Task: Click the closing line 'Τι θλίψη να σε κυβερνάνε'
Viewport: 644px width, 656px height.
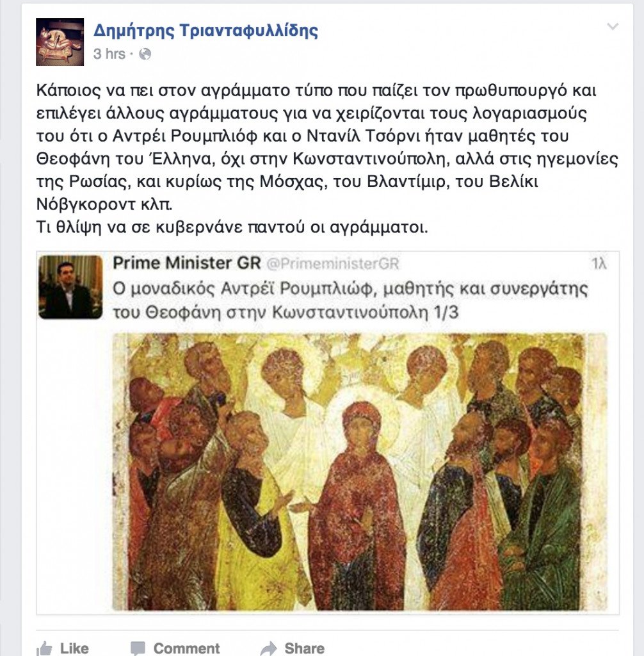Action: point(232,227)
